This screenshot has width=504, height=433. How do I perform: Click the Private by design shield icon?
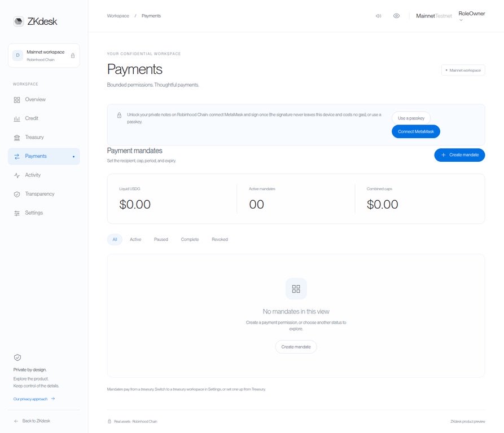click(17, 357)
